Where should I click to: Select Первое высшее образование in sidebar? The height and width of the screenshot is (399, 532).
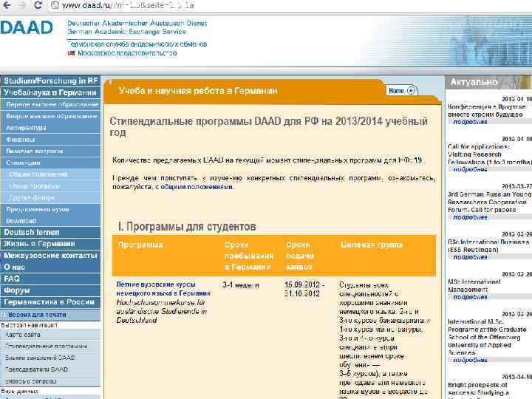pyautogui.click(x=52, y=104)
